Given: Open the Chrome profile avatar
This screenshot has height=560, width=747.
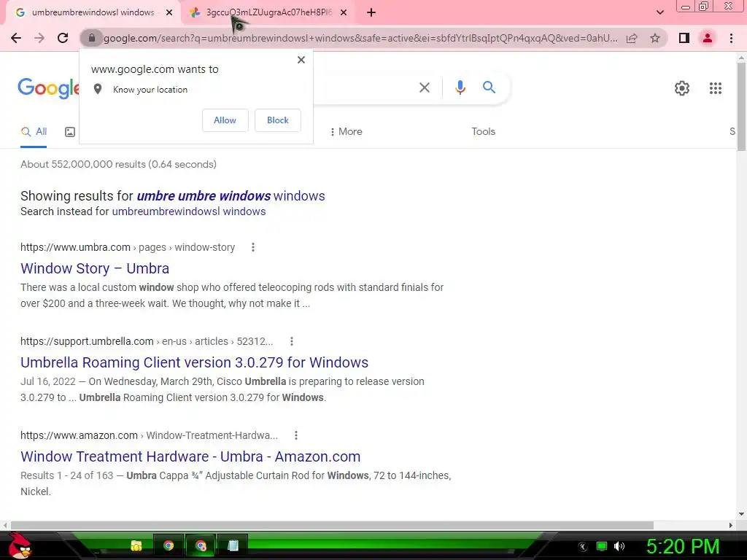Looking at the screenshot, I should pos(708,38).
